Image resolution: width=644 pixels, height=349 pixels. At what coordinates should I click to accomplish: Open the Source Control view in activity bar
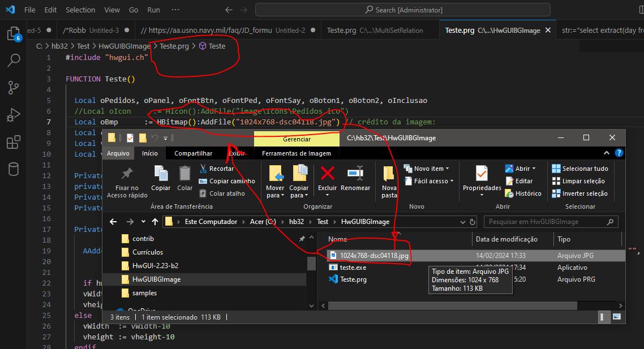(x=14, y=87)
